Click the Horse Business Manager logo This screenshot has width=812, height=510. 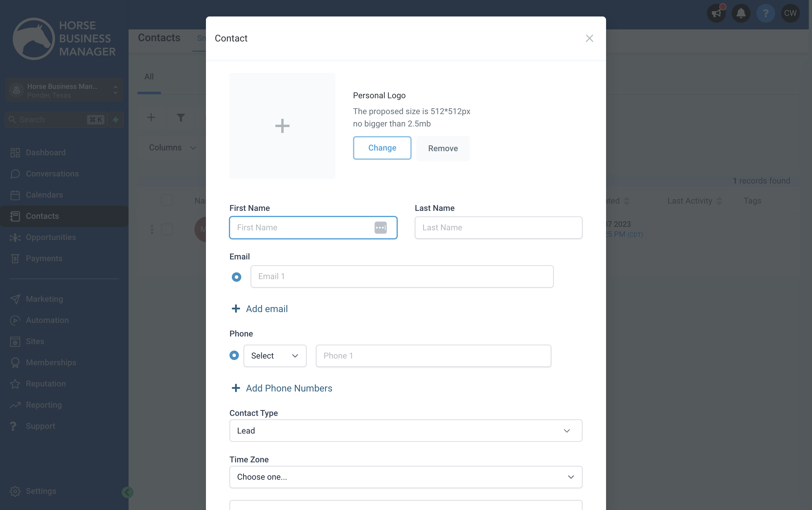click(x=64, y=39)
